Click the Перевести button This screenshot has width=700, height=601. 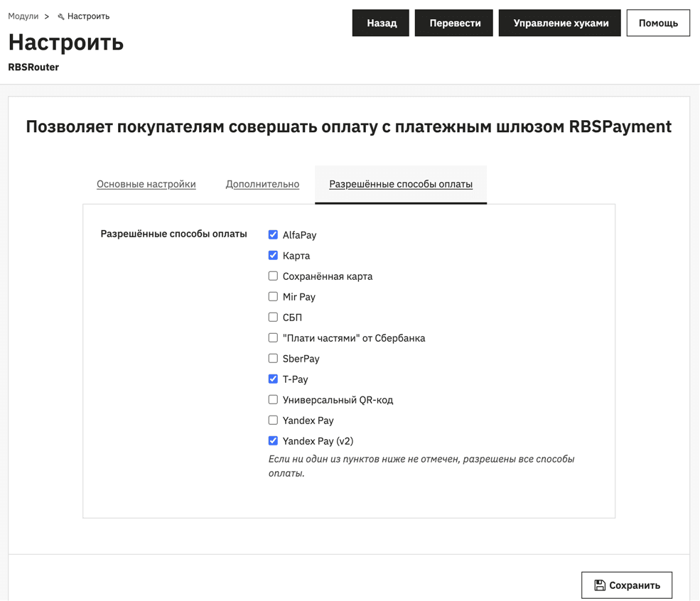454,23
